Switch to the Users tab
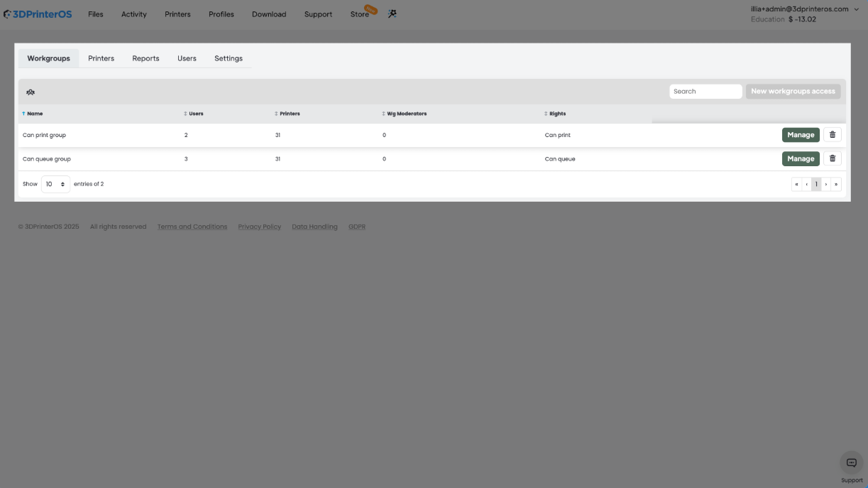This screenshot has height=488, width=868. point(187,58)
